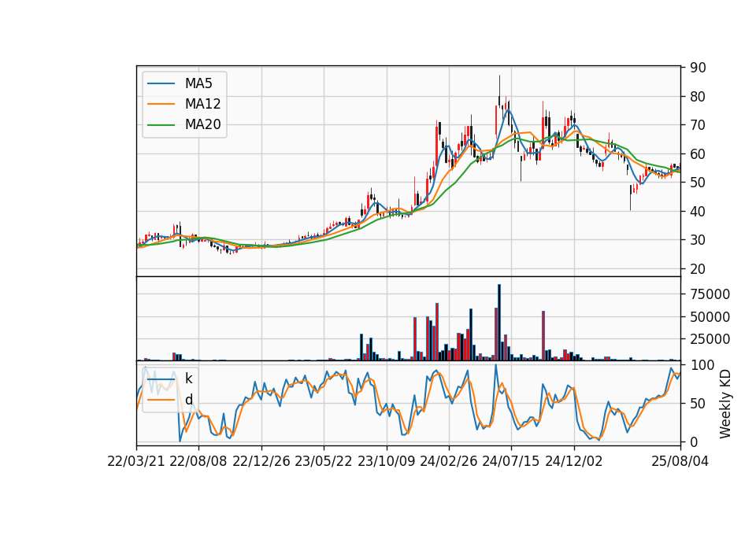Click the 70 price axis label

698,125
